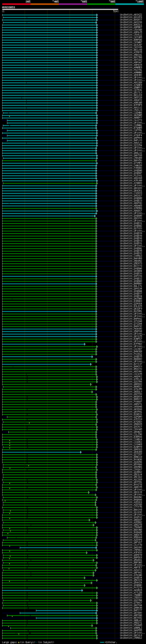Open the last hit UniRef100_C5M812
This screenshot has width=146, height=644.
[x=131, y=638]
